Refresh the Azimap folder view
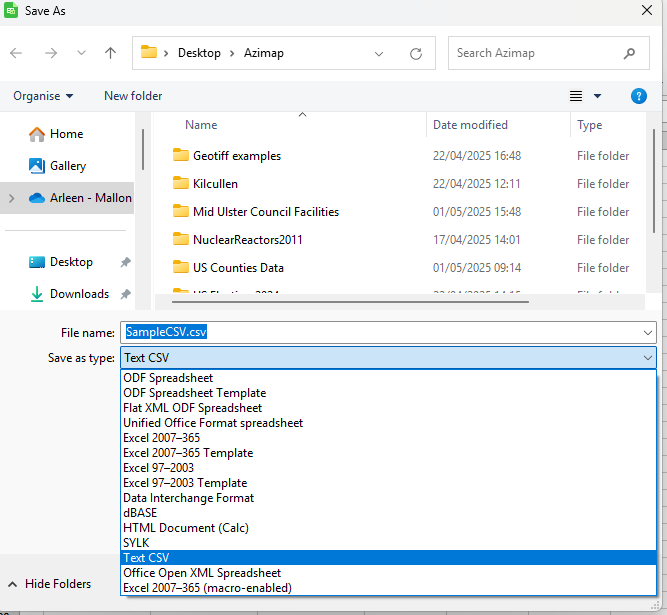The image size is (667, 615). pos(416,54)
